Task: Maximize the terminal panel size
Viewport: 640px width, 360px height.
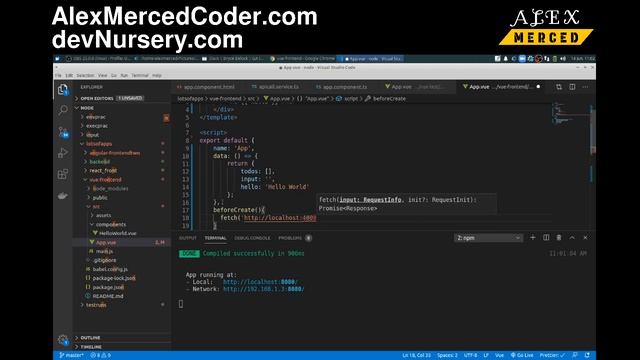Action: point(572,238)
